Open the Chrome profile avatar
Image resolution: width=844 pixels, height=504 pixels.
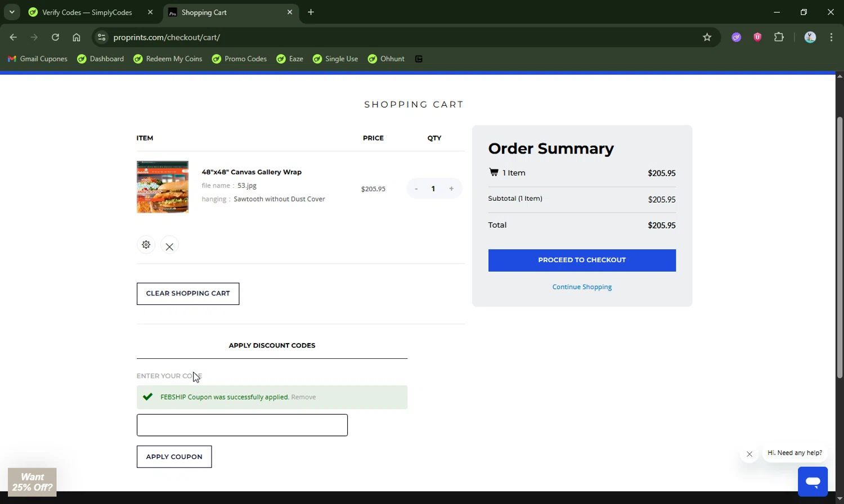810,37
